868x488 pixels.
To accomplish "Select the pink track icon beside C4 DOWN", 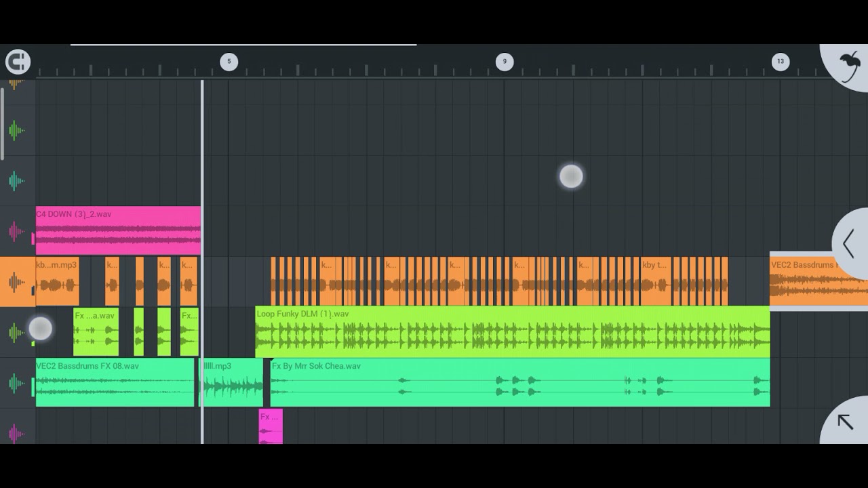I will coord(17,232).
